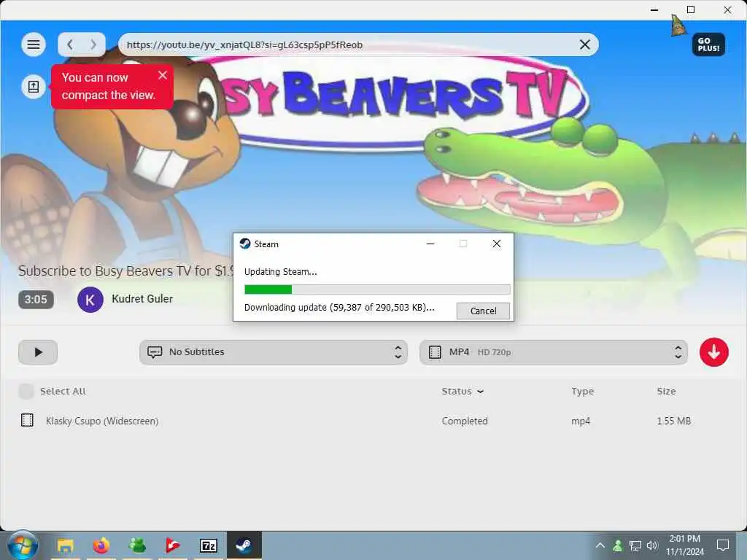The height and width of the screenshot is (560, 747).
Task: Open the taskbar clock and date
Action: 684,545
